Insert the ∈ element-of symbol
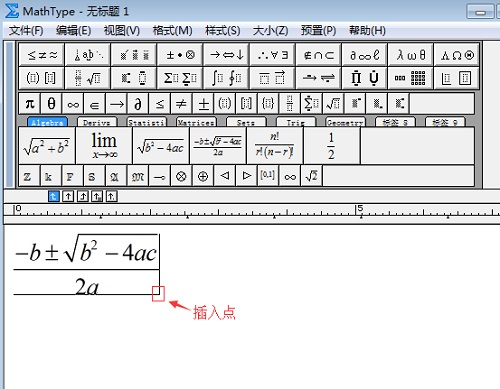500x389 pixels. 95,104
